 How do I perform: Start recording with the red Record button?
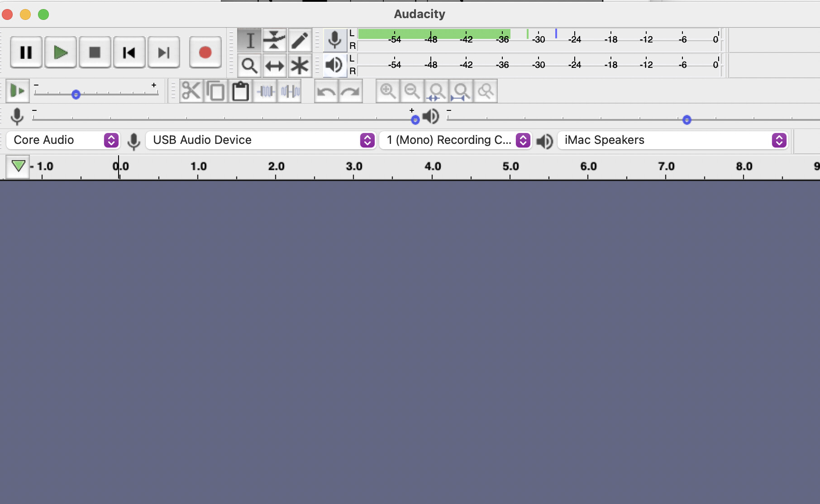pyautogui.click(x=205, y=52)
